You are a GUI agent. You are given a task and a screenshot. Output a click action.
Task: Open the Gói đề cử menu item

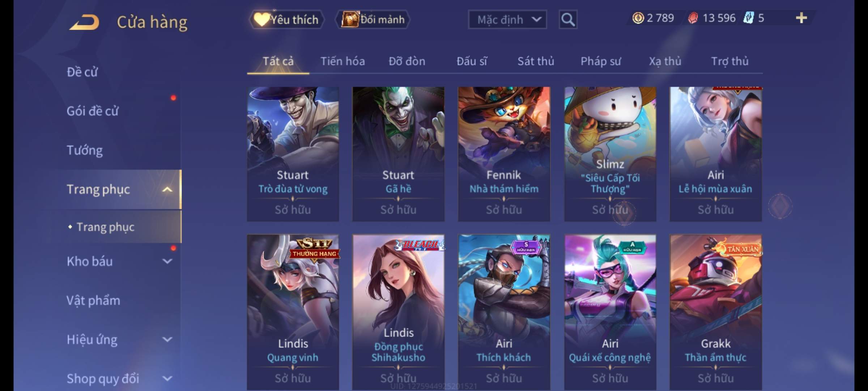click(92, 111)
